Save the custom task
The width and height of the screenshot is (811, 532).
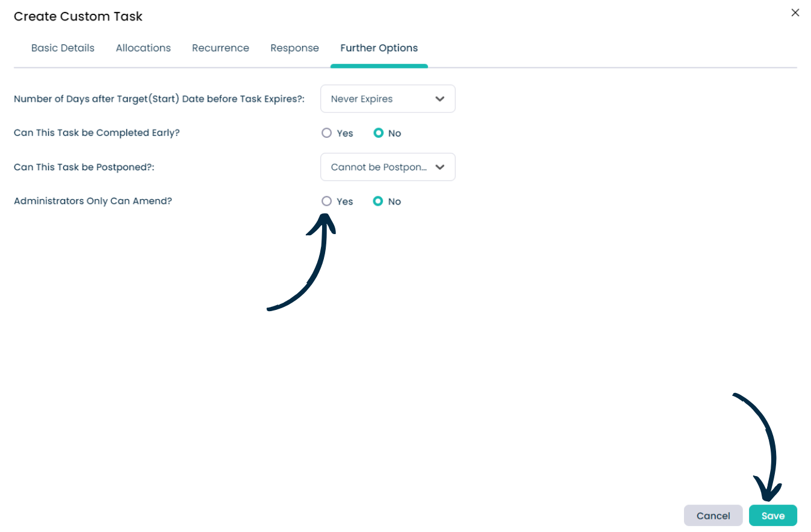point(772,516)
